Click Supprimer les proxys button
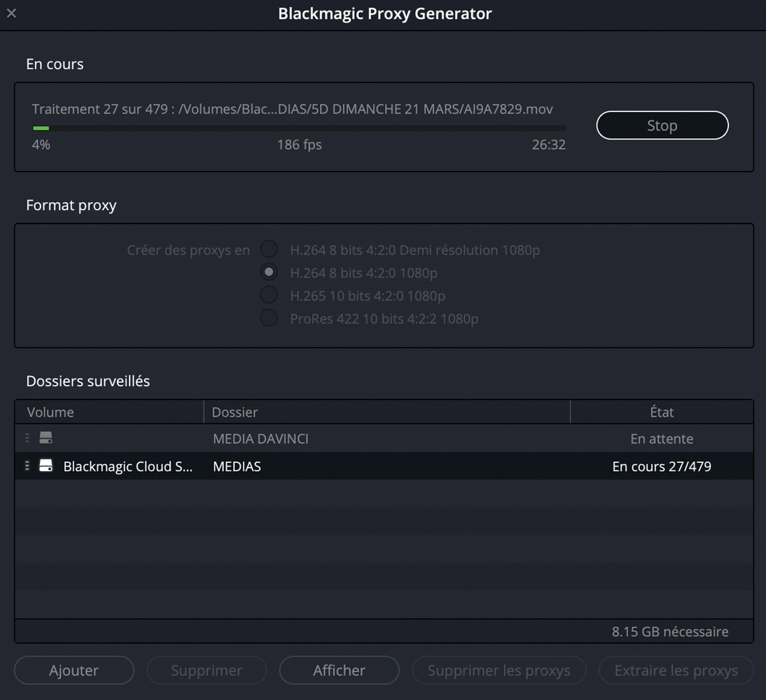 click(499, 670)
